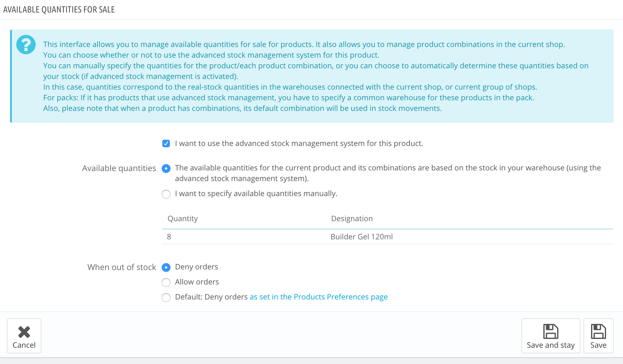The width and height of the screenshot is (623, 364).
Task: Select the Builder Gel 120ml designation cell
Action: coord(362,237)
